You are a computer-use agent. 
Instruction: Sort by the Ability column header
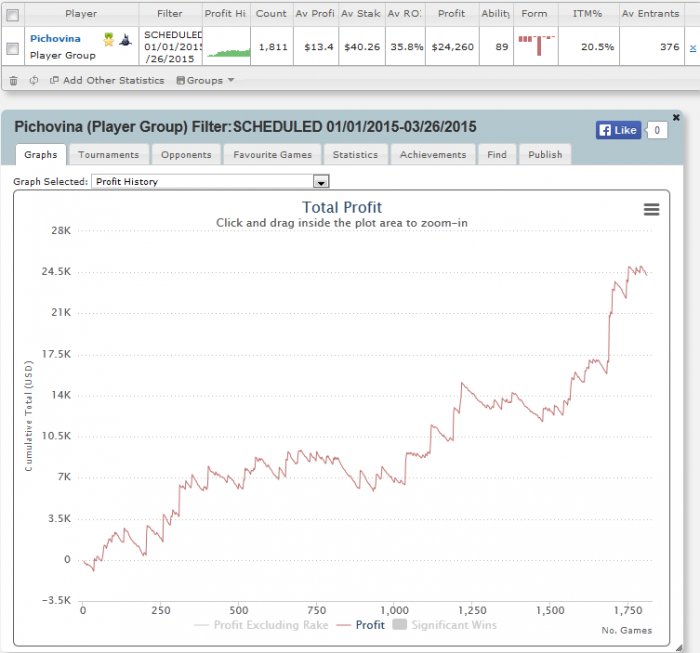pyautogui.click(x=496, y=14)
